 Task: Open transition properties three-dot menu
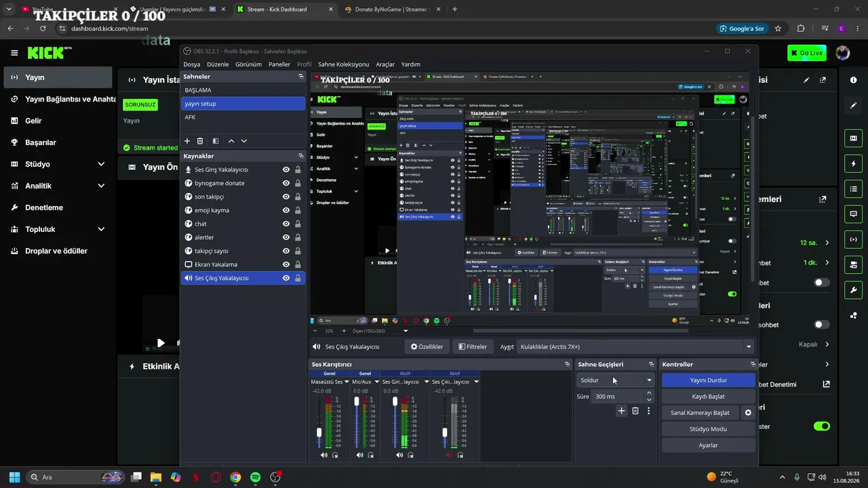pos(648,411)
